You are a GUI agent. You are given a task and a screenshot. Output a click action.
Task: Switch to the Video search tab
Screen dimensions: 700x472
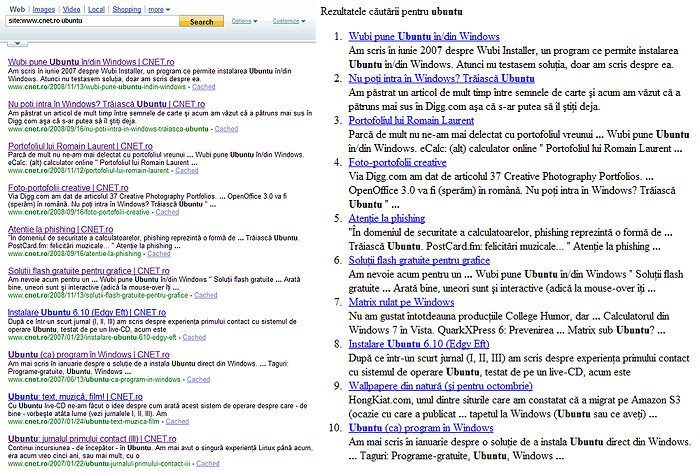[x=71, y=9]
